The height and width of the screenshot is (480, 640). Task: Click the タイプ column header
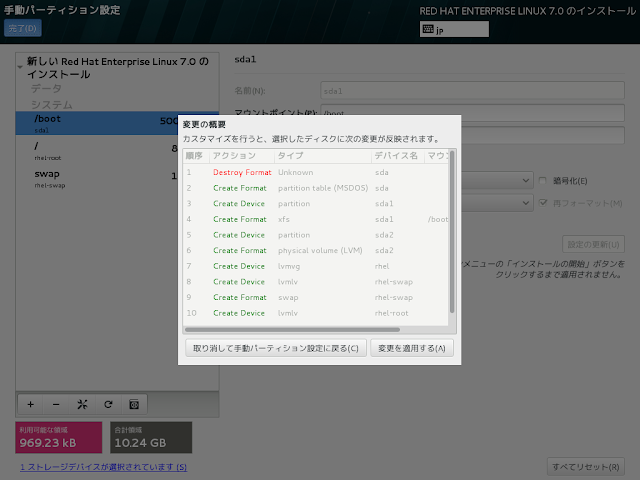[x=323, y=156]
